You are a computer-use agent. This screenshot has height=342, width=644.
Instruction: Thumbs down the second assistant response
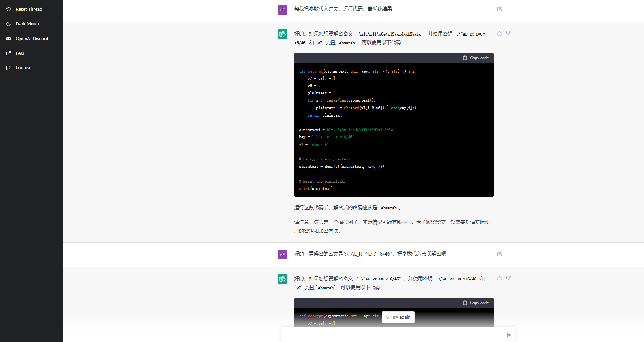[x=508, y=278]
